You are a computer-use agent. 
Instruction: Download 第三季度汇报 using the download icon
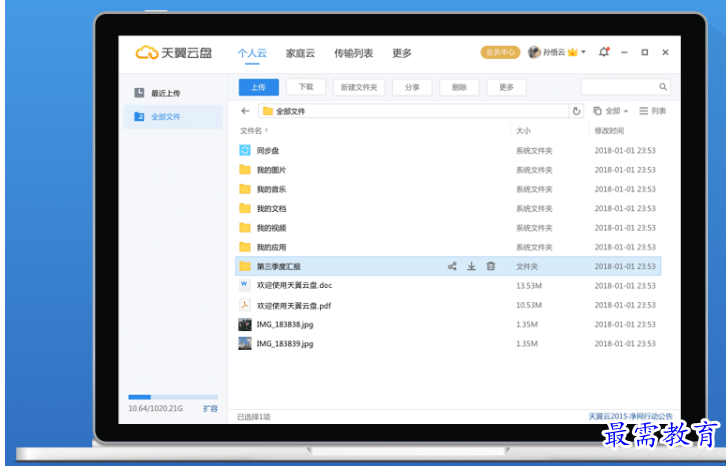coord(471,266)
